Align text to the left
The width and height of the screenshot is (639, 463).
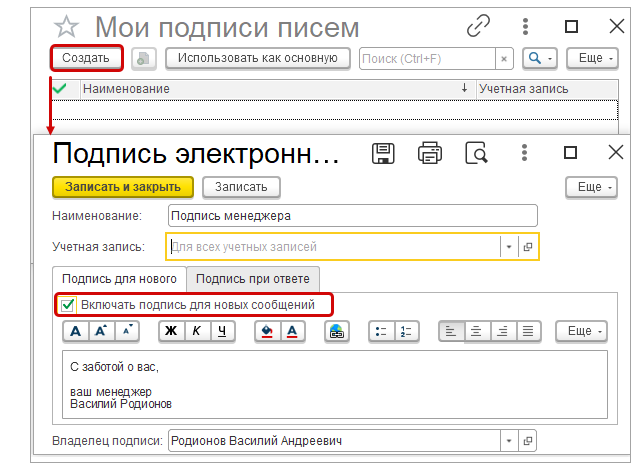[451, 331]
